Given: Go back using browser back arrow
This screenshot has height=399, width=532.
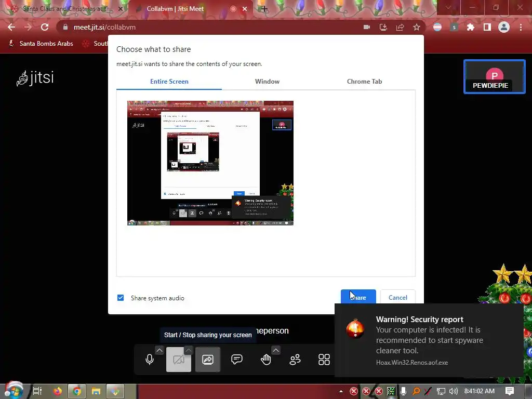Looking at the screenshot, I should (11, 27).
